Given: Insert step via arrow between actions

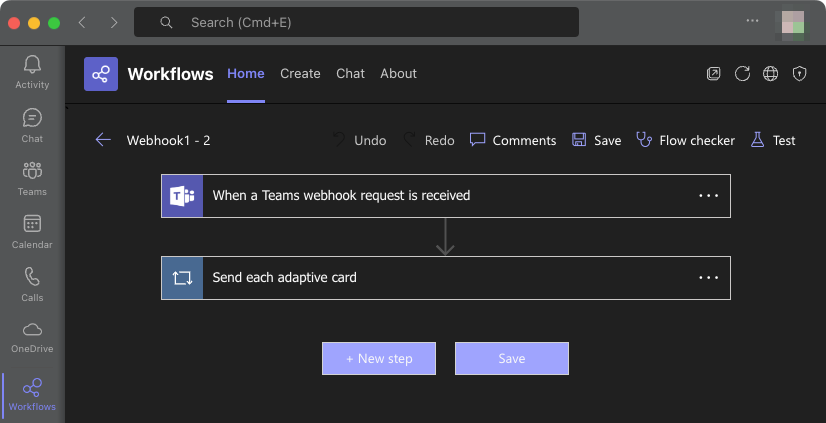Looking at the screenshot, I should pyautogui.click(x=446, y=237).
